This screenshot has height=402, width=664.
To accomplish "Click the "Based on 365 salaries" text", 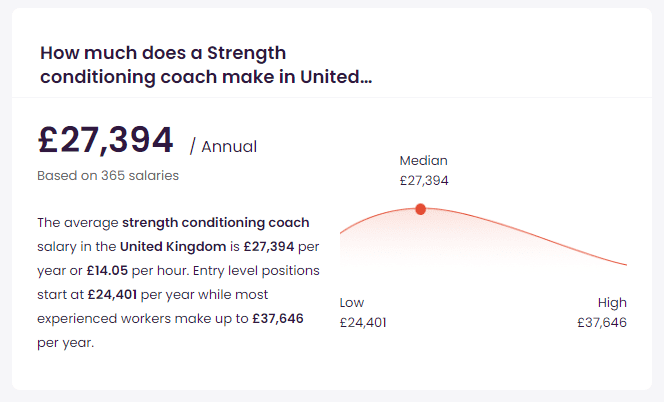I will [108, 175].
